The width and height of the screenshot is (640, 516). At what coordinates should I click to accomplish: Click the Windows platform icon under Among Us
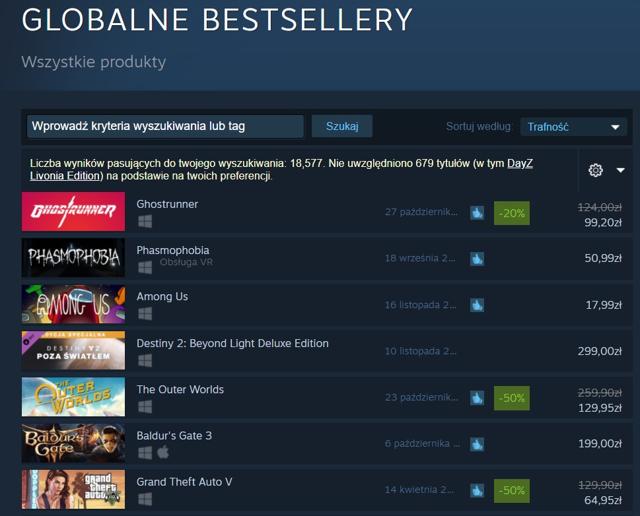click(145, 314)
